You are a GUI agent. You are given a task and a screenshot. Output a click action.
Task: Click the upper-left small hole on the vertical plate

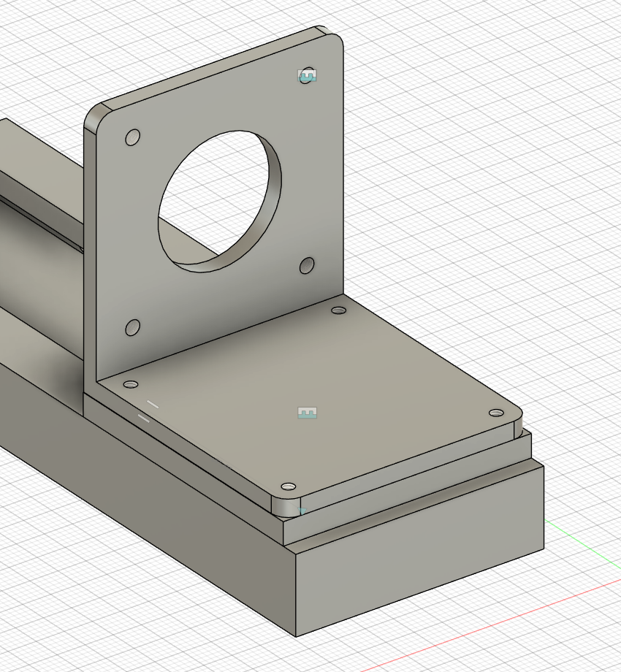point(133,137)
